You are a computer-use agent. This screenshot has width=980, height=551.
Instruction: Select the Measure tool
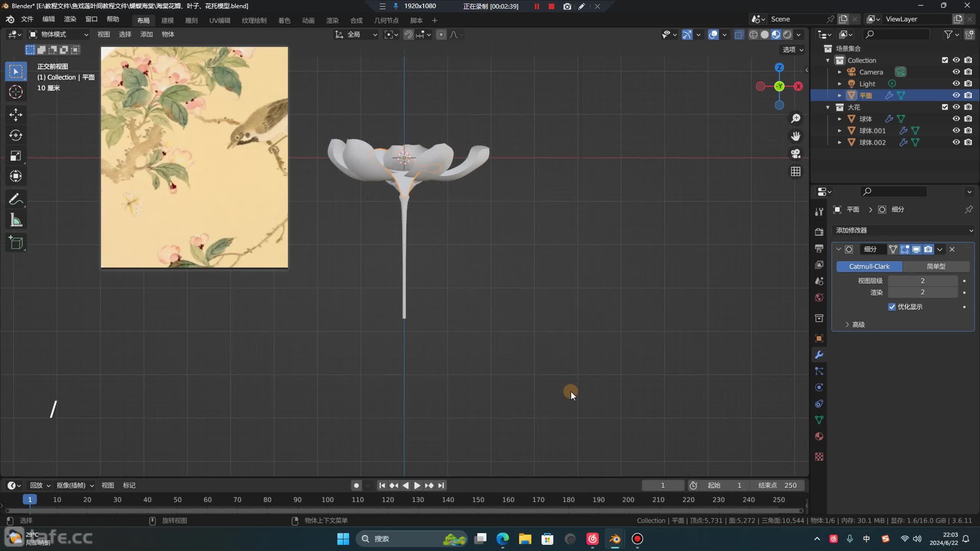coord(16,220)
